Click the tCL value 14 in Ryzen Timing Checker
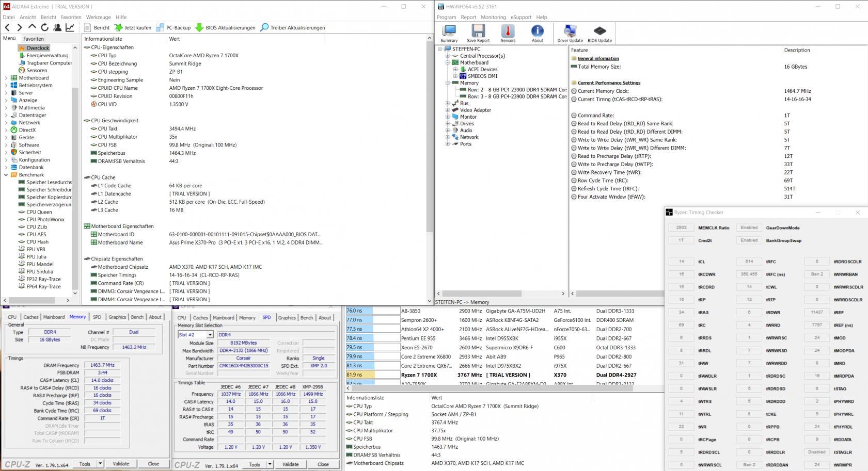Image resolution: width=868 pixels, height=471 pixels. [681, 262]
